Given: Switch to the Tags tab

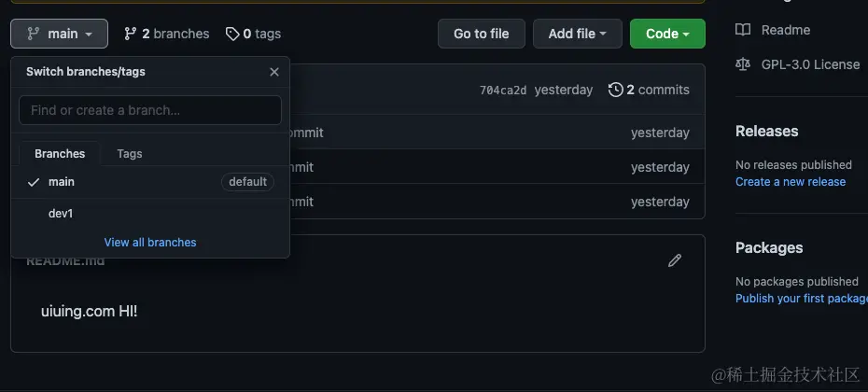Looking at the screenshot, I should coord(130,154).
